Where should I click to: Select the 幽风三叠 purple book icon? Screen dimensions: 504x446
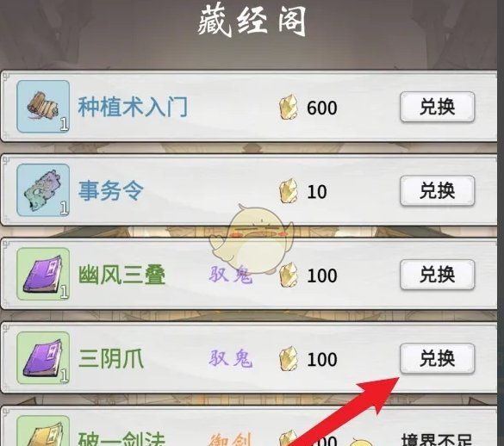coord(43,274)
